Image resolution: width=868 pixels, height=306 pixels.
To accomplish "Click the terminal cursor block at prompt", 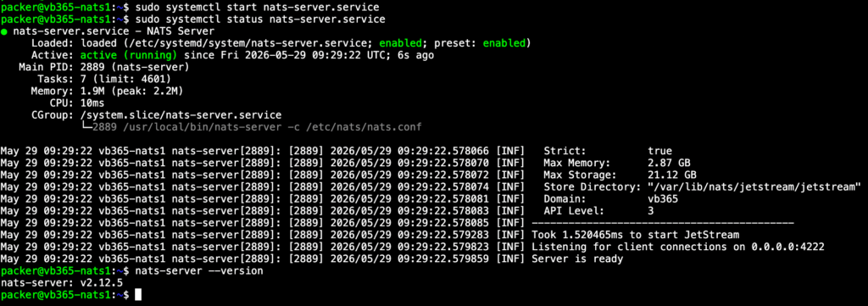I will (x=138, y=295).
